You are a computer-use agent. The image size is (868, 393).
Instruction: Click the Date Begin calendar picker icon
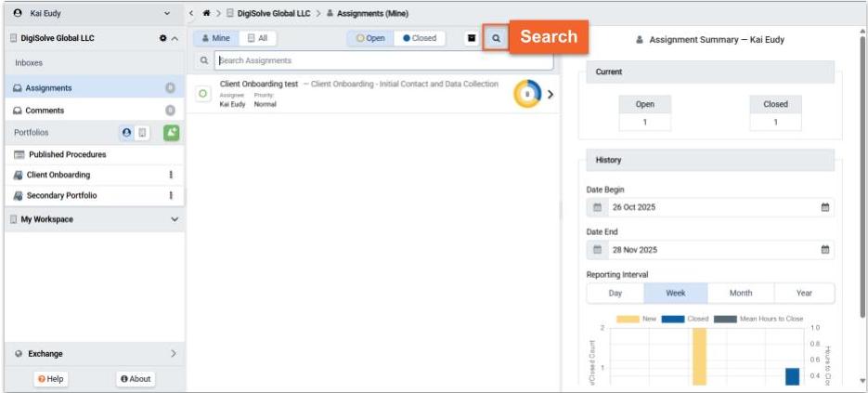click(824, 207)
